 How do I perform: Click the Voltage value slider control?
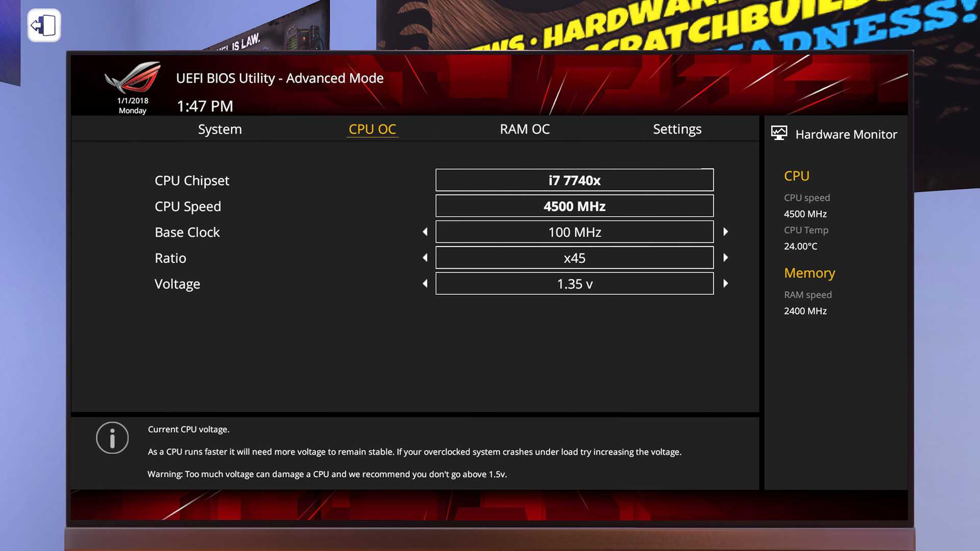tap(574, 283)
